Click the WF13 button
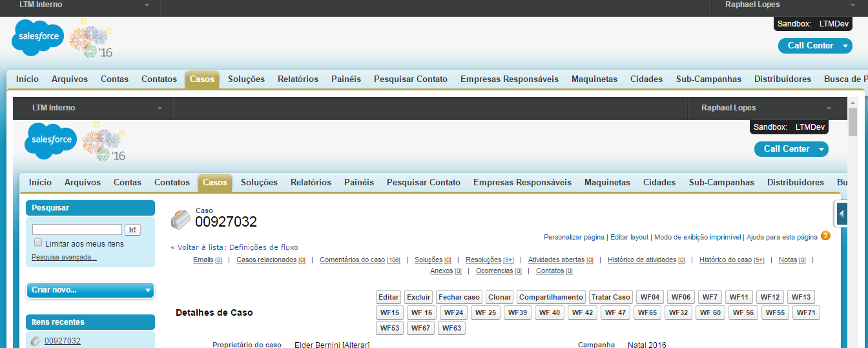The height and width of the screenshot is (348, 868). point(801,297)
